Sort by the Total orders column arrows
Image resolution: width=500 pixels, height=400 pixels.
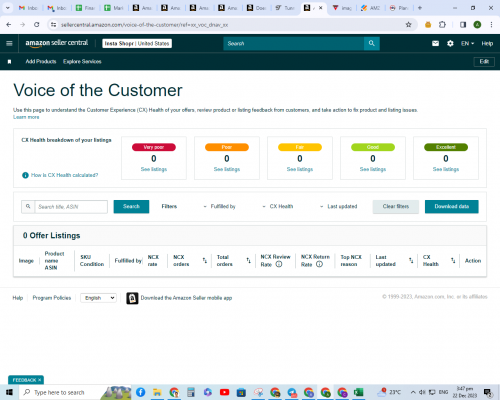click(248, 260)
